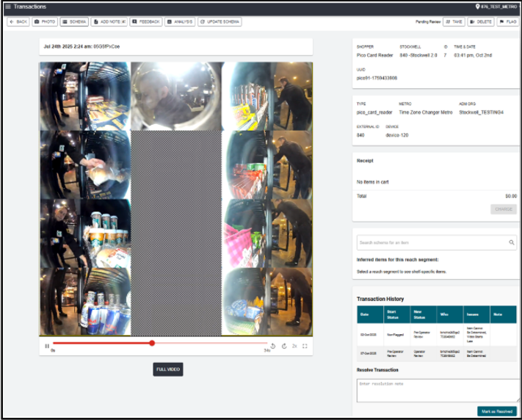This screenshot has width=522, height=420.
Task: Click the video progress slider handle
Action: click(152, 343)
